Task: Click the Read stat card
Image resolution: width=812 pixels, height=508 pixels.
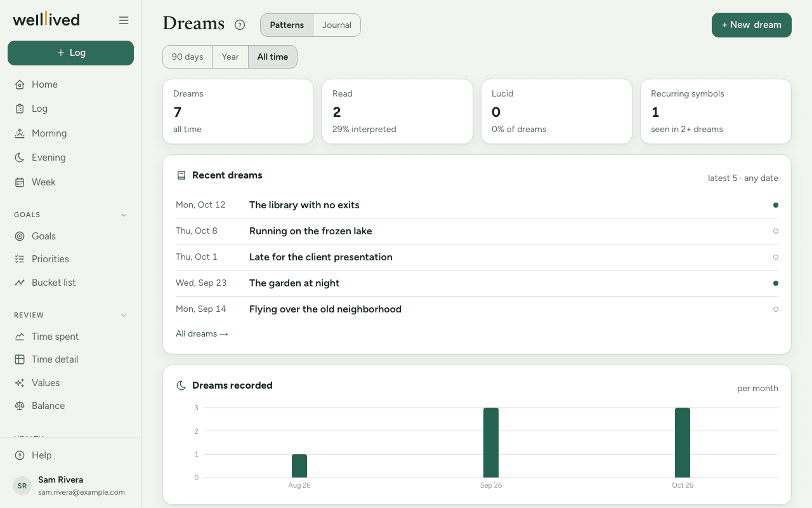Action: [397, 111]
